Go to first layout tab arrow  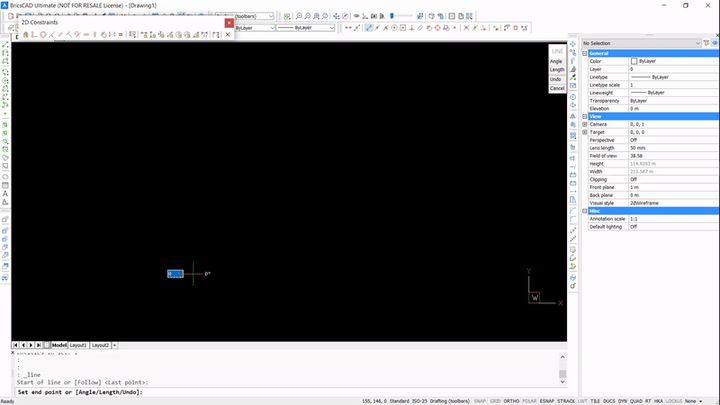click(15, 345)
